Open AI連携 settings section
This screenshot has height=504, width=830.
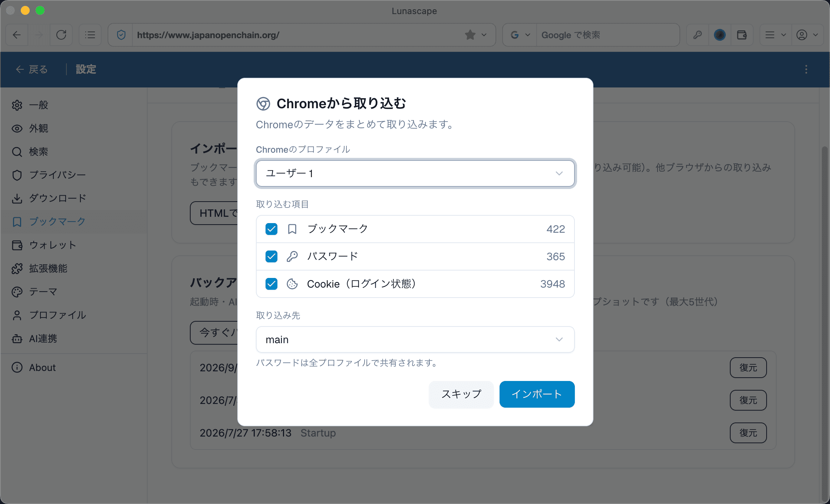[73, 338]
